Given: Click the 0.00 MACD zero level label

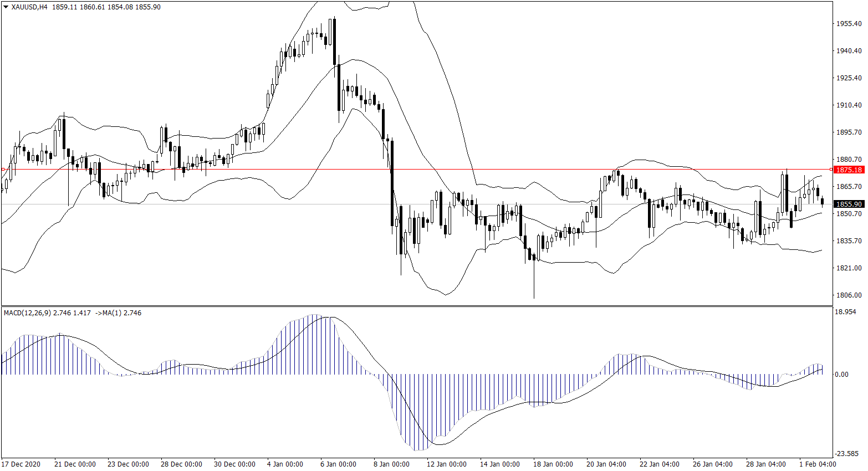Looking at the screenshot, I should [x=841, y=375].
